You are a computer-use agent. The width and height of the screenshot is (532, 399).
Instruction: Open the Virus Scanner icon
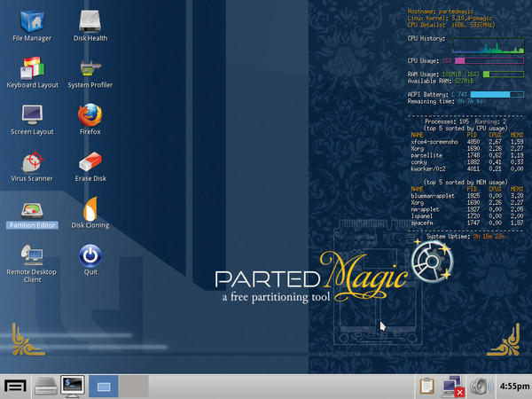coord(32,167)
